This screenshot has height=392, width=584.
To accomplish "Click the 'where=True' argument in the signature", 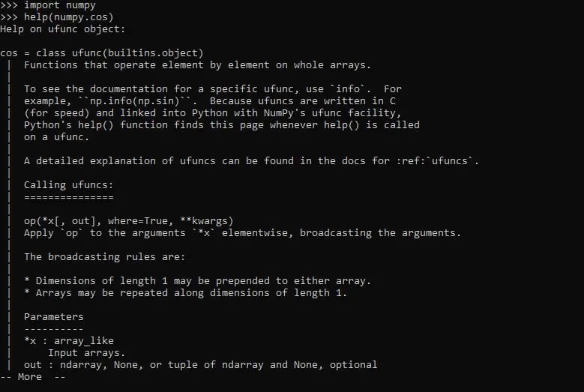I will tap(137, 221).
